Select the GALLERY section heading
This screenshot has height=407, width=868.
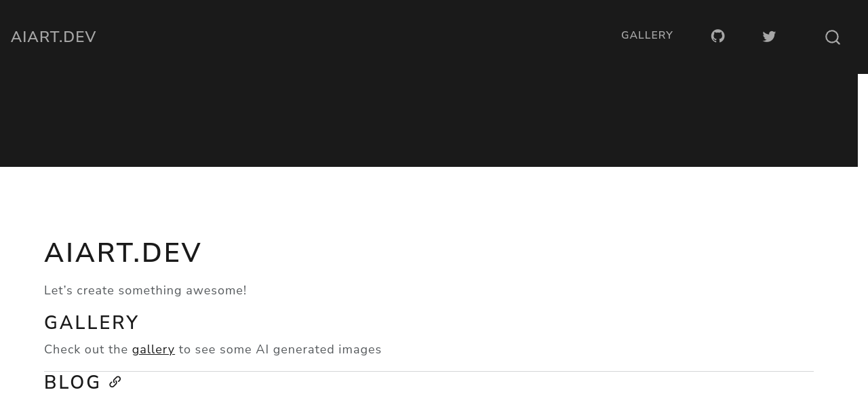[92, 322]
